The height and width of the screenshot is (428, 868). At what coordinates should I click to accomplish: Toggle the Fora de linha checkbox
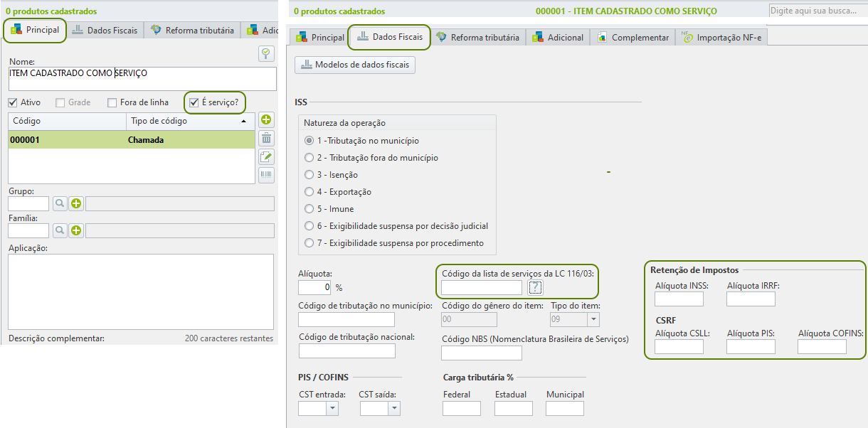112,102
